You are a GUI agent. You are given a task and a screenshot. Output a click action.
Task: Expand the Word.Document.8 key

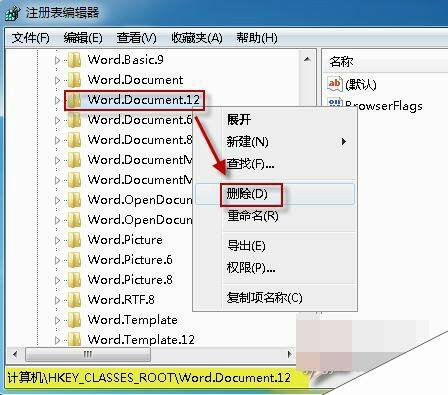coord(57,140)
